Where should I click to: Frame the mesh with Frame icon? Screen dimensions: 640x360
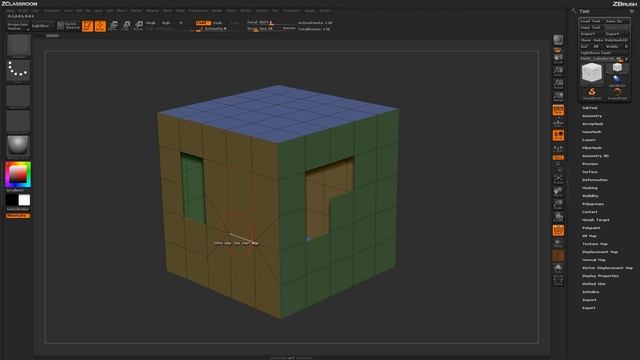[x=558, y=179]
